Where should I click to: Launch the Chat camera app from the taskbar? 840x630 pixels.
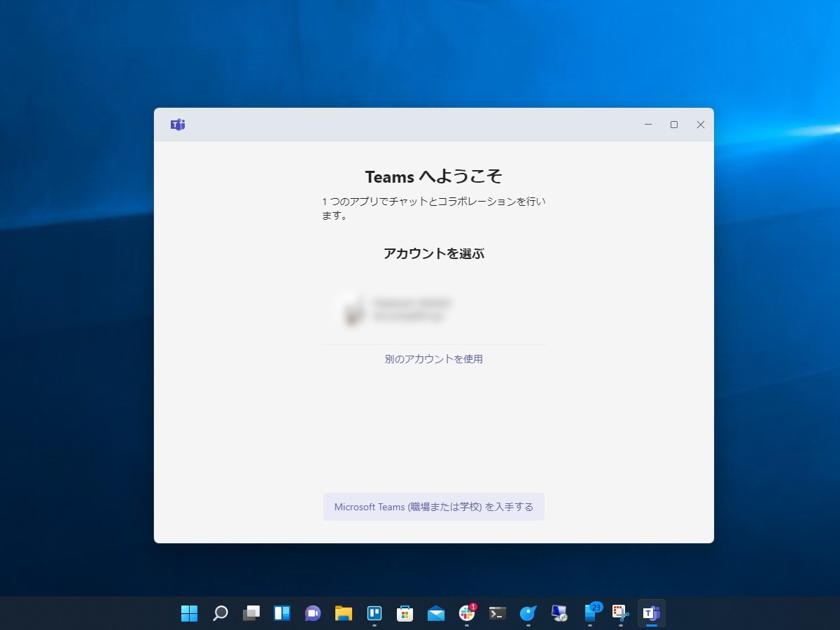(x=311, y=613)
